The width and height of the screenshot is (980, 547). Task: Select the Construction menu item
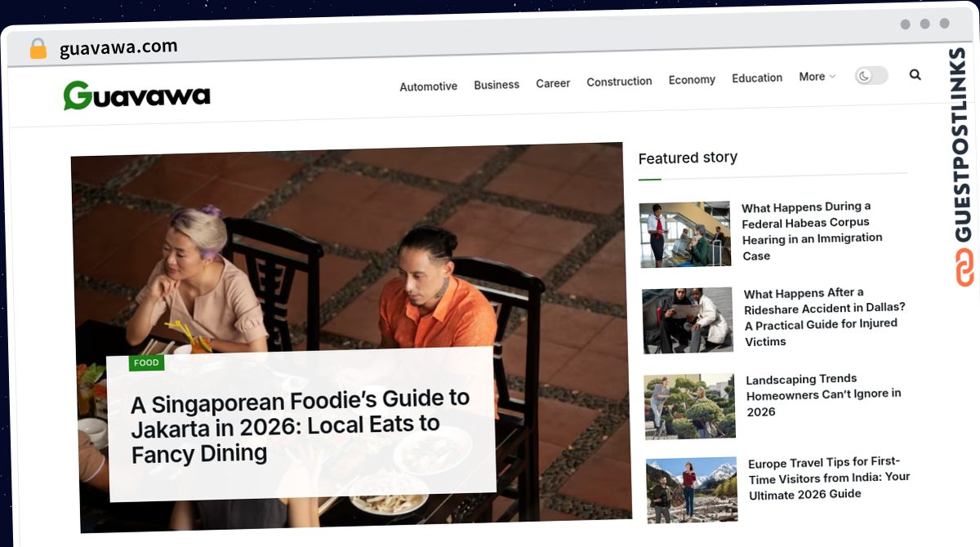619,82
